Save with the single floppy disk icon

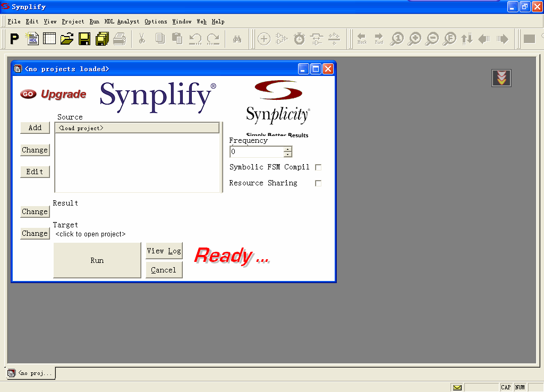coord(84,39)
